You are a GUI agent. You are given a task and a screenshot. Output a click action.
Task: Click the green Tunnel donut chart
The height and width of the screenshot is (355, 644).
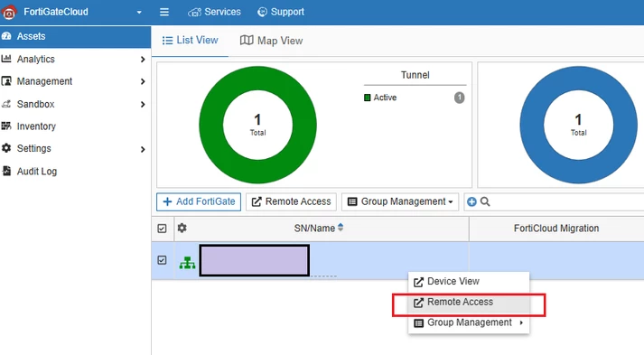coord(258,125)
